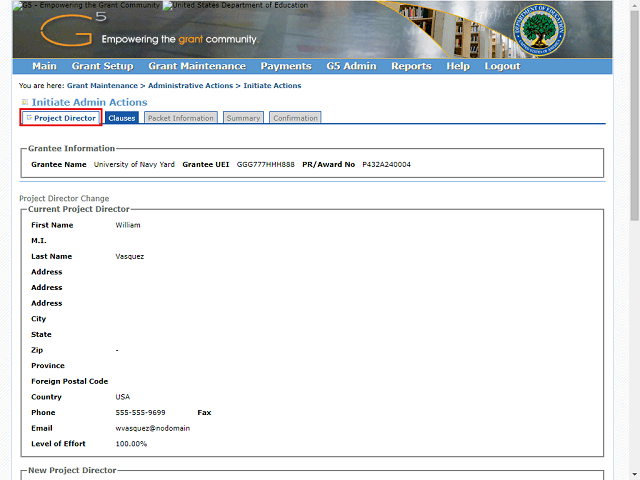The height and width of the screenshot is (480, 640).
Task: Open the Grant Maintenance menu
Action: click(x=197, y=66)
